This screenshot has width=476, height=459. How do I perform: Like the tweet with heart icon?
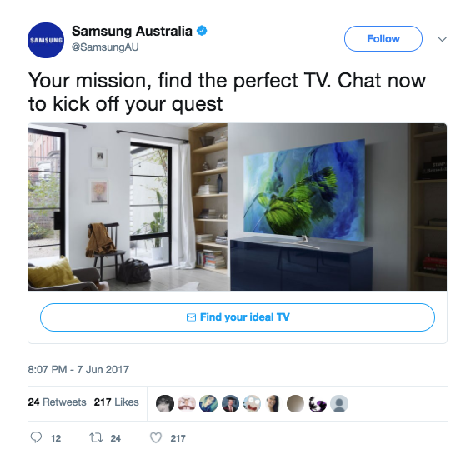point(156,438)
